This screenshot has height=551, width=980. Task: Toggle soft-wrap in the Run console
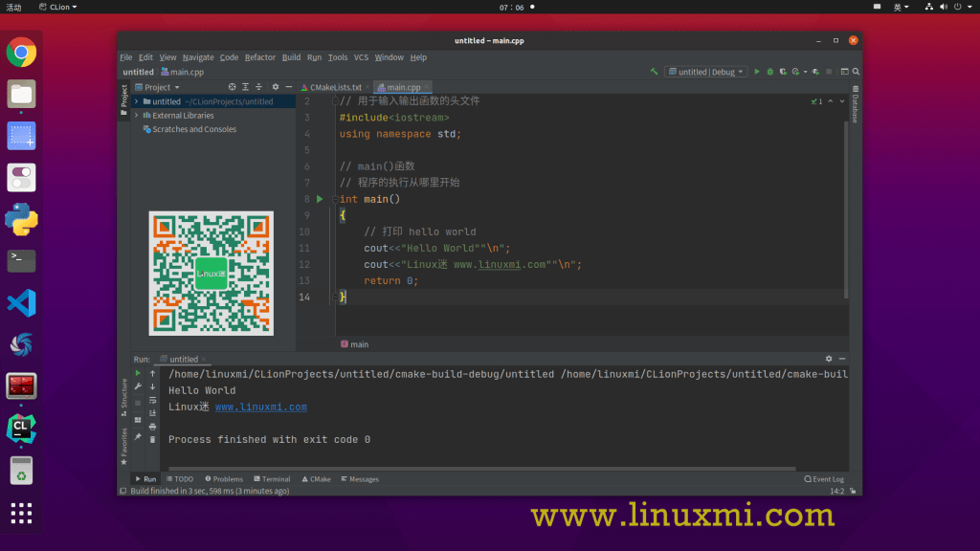click(152, 400)
